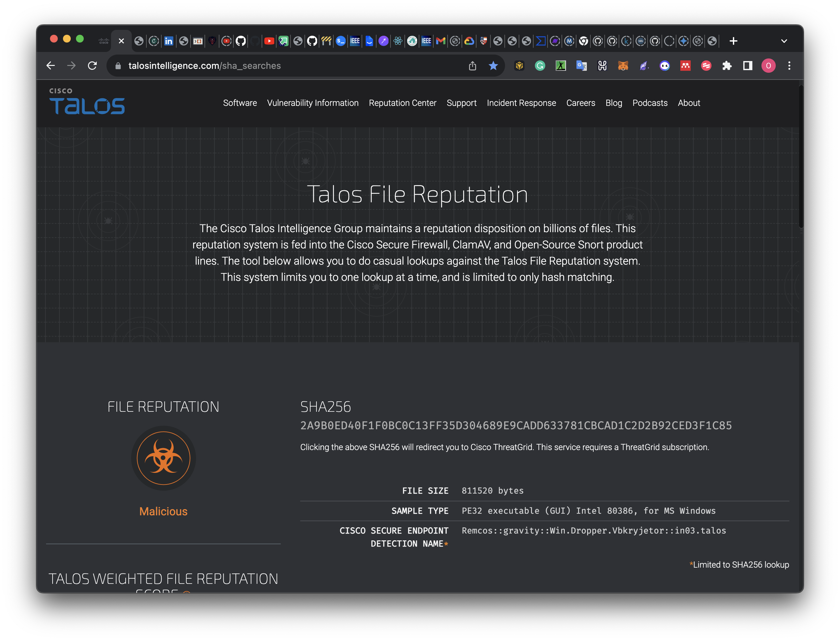840x641 pixels.
Task: Share this page using the share icon
Action: click(x=473, y=66)
